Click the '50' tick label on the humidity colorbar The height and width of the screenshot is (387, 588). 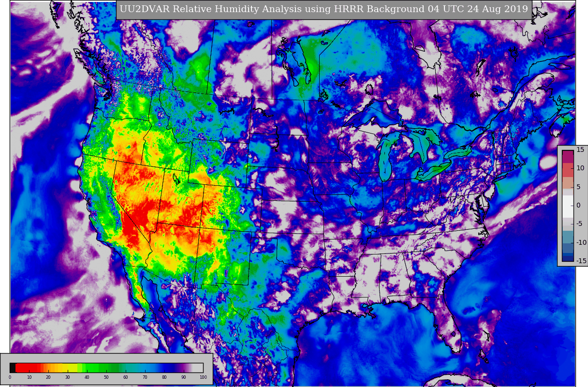106,377
